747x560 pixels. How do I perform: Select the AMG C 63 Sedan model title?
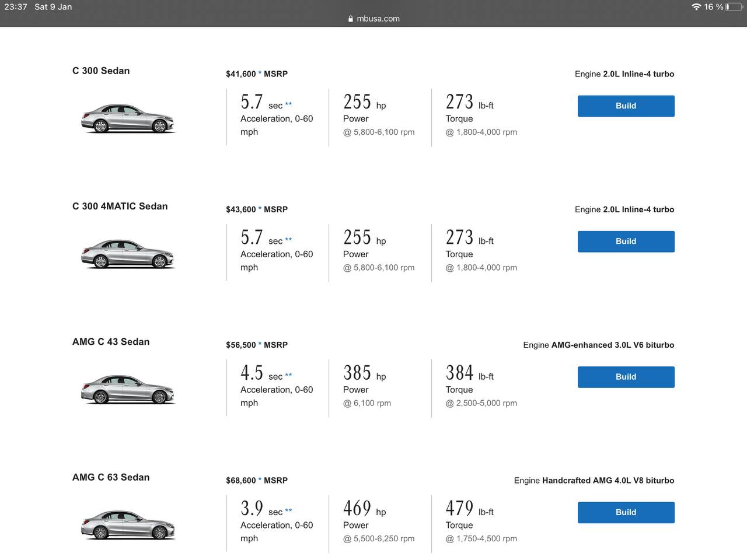(x=111, y=477)
